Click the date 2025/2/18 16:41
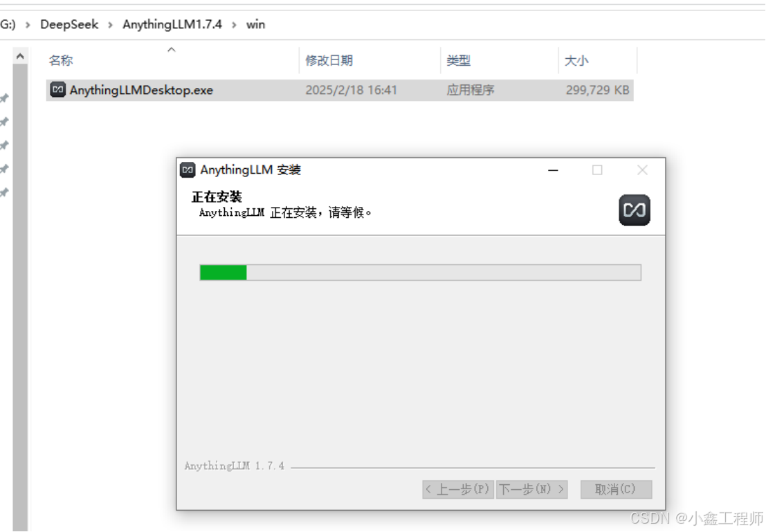Viewport: 766px width, 532px height. point(352,90)
